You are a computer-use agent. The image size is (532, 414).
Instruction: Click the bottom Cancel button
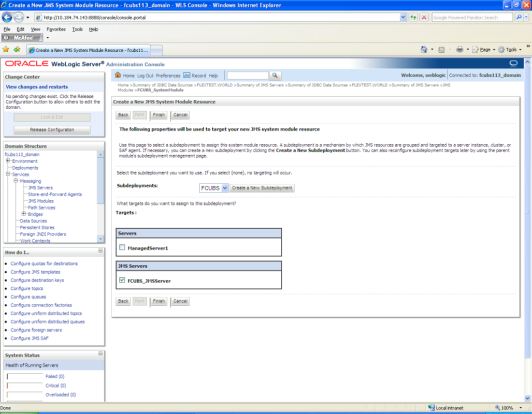180,301
